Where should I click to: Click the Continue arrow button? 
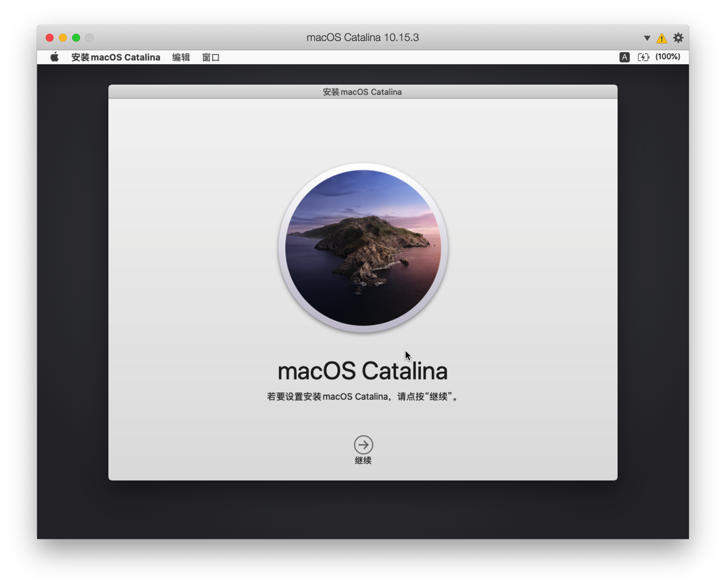coord(363,444)
